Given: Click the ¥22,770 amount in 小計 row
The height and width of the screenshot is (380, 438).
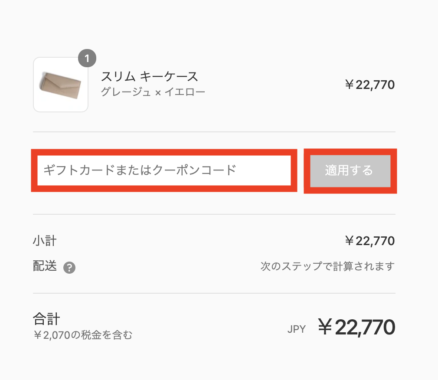Looking at the screenshot, I should point(370,241).
